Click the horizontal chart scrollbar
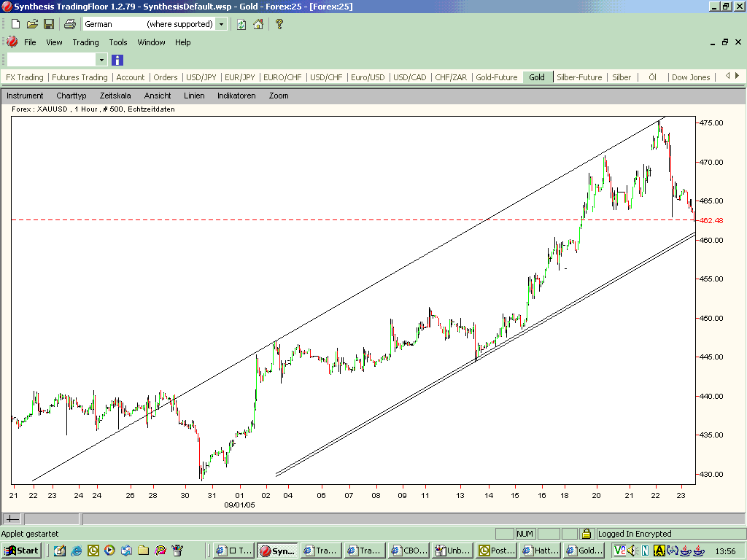Screen dimensions: 747x560 point(413,518)
